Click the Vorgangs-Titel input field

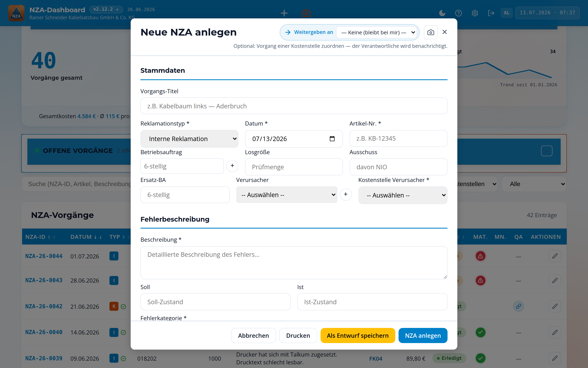(294, 106)
